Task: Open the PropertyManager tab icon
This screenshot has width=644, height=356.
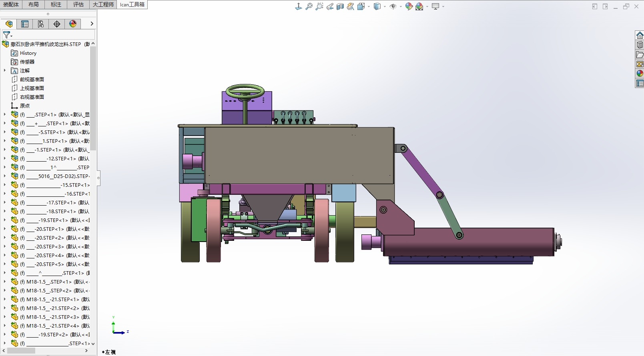Action: pos(25,24)
